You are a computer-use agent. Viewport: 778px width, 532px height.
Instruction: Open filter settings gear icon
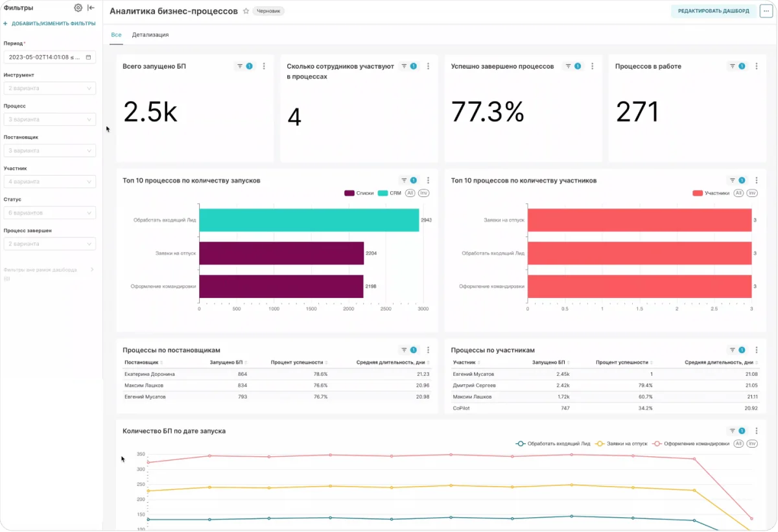point(78,8)
